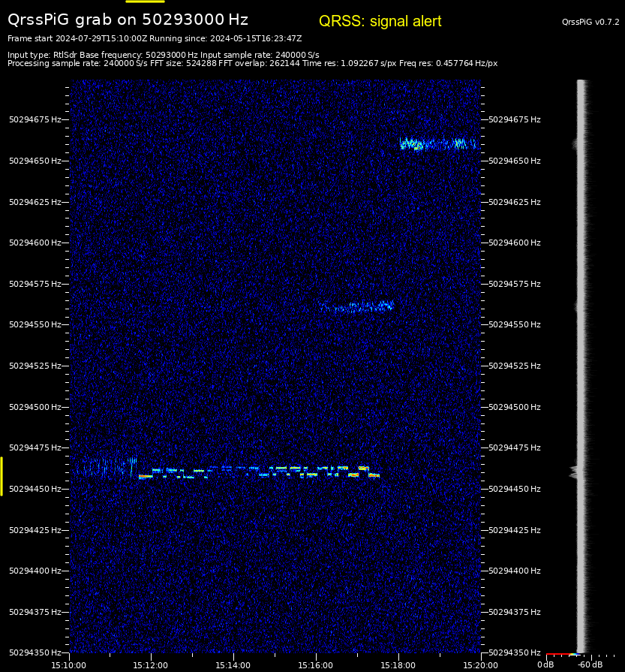
Task: Click the 15:10:00 time axis label
Action: (x=68, y=665)
